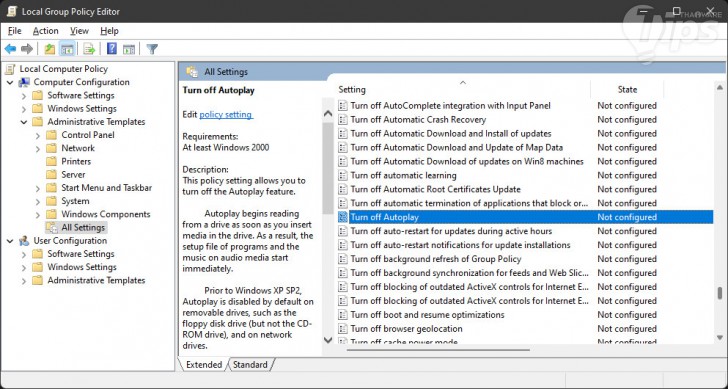The width and height of the screenshot is (728, 389).
Task: Go back using the Back arrow toolbar icon
Action: (11, 49)
